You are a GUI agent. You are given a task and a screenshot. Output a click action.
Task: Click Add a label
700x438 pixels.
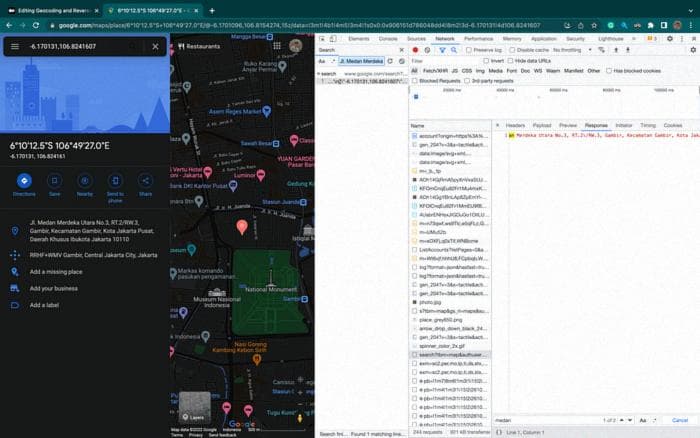pyautogui.click(x=44, y=305)
